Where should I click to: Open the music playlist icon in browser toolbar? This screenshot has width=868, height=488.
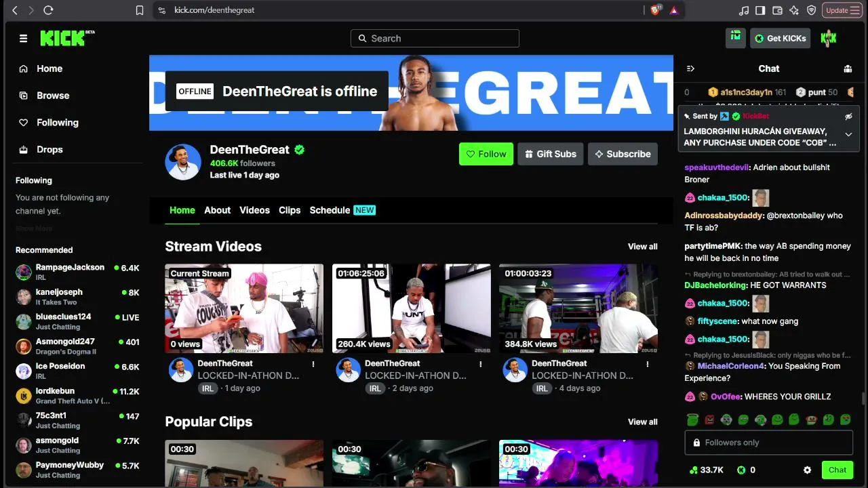click(744, 10)
